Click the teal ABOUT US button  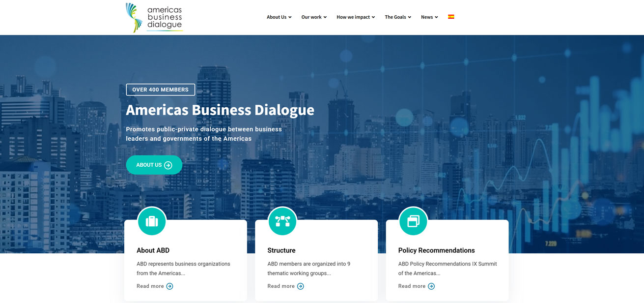pyautogui.click(x=154, y=165)
